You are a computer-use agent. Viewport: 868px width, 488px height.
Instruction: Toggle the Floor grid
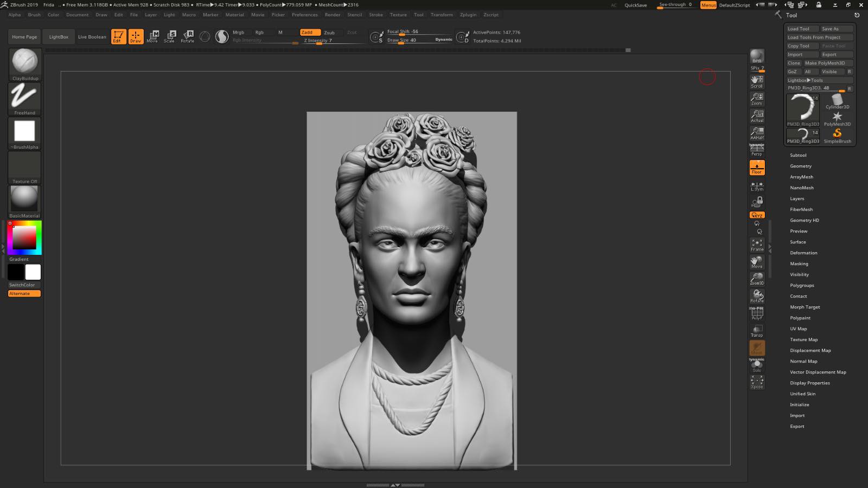pos(757,168)
